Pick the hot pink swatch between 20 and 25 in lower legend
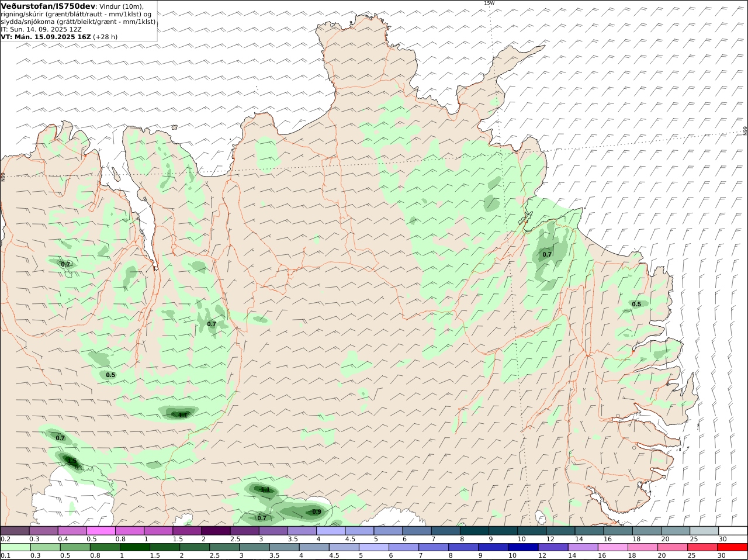This screenshot has width=748, height=560. coord(673,547)
